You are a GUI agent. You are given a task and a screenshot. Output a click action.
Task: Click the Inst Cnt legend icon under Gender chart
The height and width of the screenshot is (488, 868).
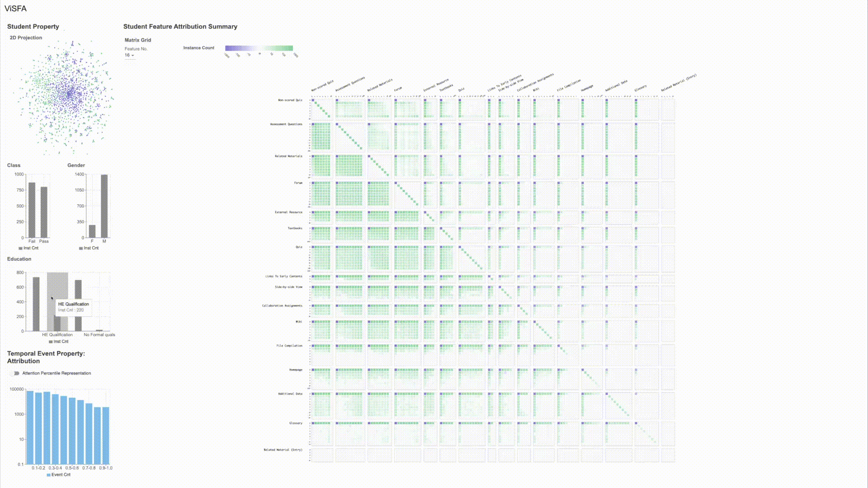[x=81, y=248]
